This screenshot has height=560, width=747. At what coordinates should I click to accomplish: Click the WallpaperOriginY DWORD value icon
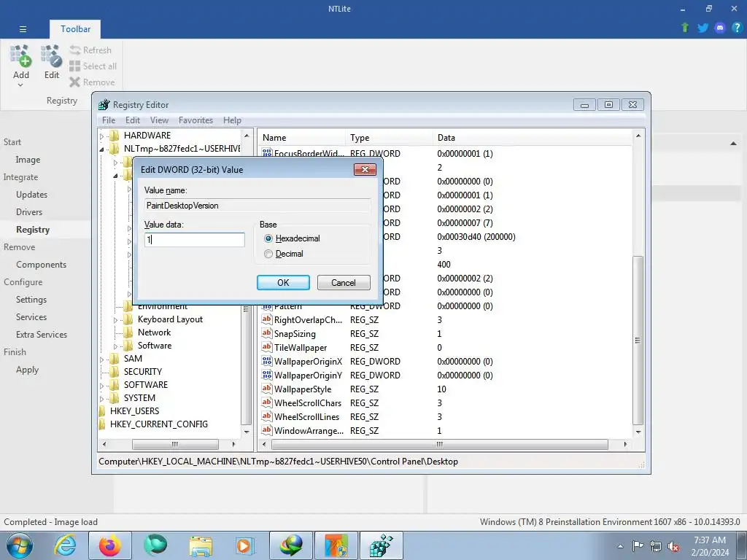point(267,375)
